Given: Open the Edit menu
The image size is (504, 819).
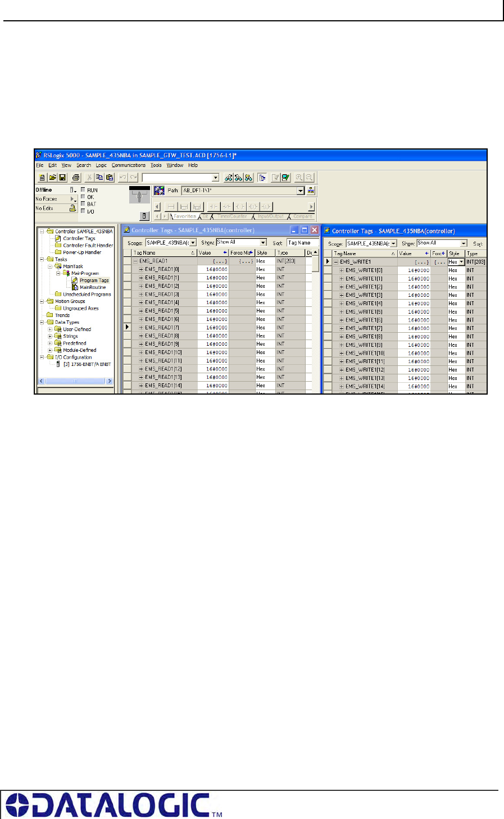Looking at the screenshot, I should pyautogui.click(x=52, y=165).
